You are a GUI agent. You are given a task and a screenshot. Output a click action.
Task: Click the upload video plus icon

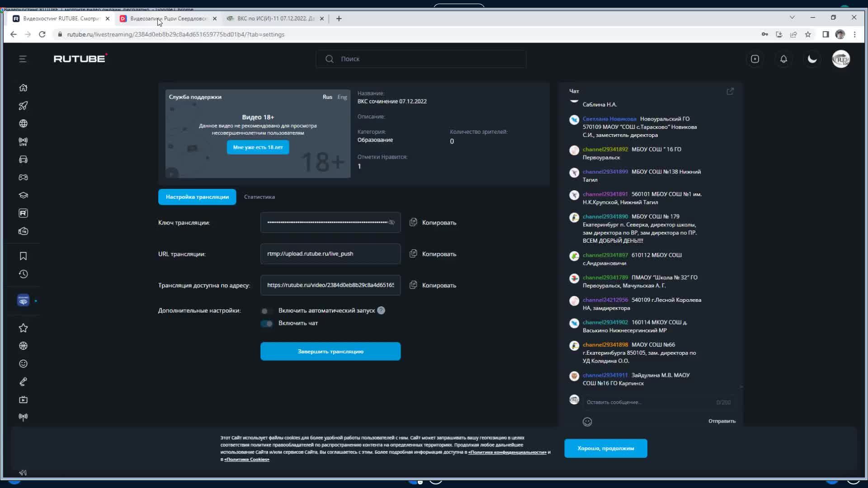coord(755,59)
